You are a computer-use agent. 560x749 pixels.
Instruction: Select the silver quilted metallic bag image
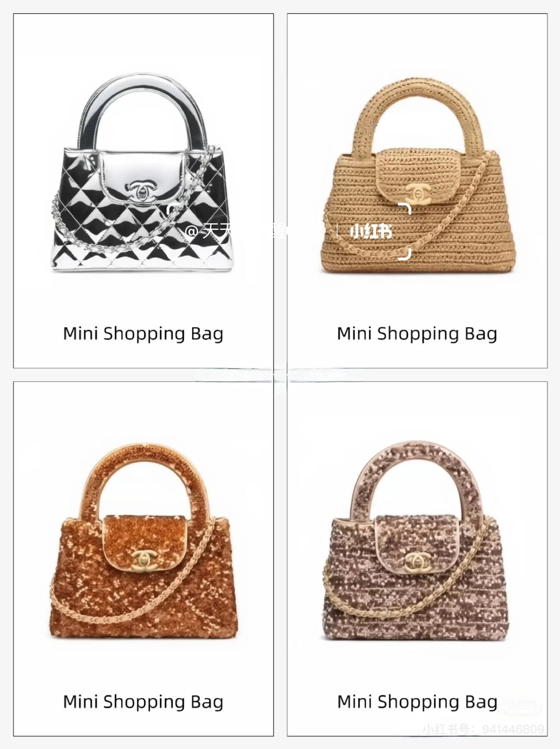click(140, 173)
